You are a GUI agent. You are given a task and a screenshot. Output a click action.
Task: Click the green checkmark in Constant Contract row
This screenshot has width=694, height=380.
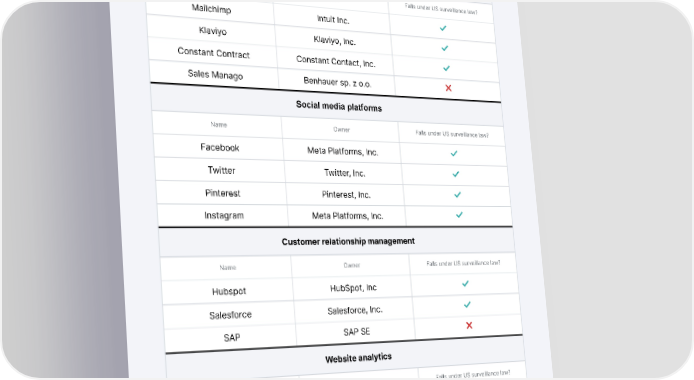coord(447,68)
